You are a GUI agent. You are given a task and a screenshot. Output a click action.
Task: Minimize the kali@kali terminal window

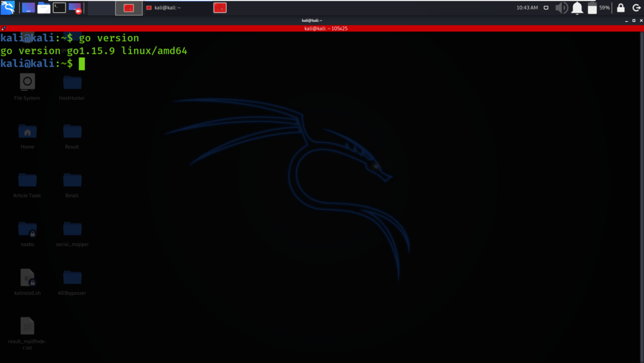coord(627,21)
